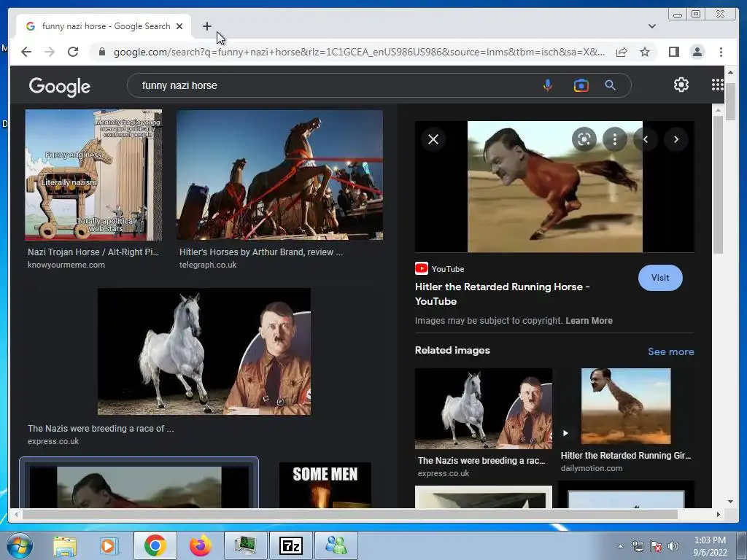Open a new tab with the plus button
Viewport: 747px width, 560px height.
tap(206, 26)
